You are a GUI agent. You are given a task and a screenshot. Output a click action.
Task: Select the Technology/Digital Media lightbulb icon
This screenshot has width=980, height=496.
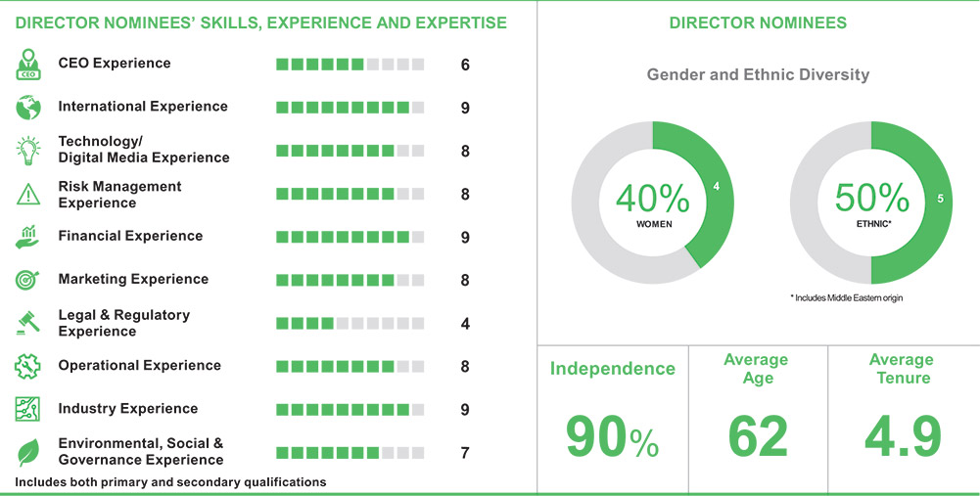pos(27,150)
